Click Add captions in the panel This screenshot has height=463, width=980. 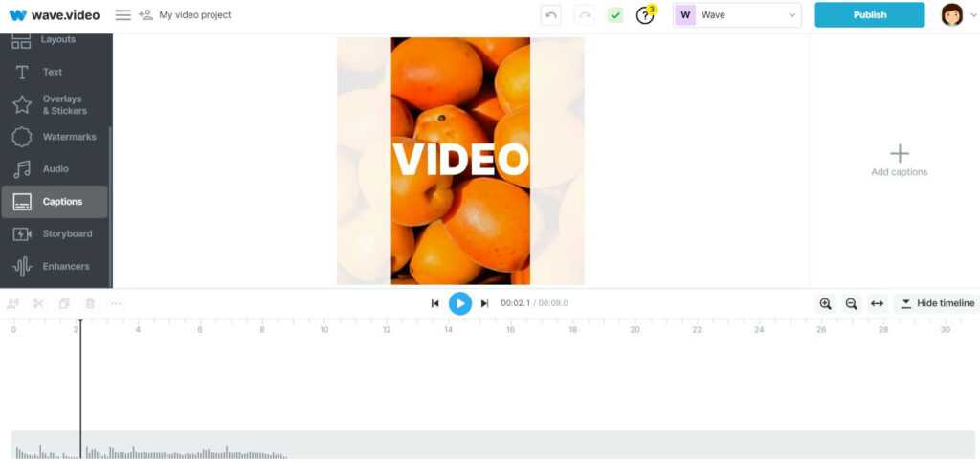tap(899, 161)
